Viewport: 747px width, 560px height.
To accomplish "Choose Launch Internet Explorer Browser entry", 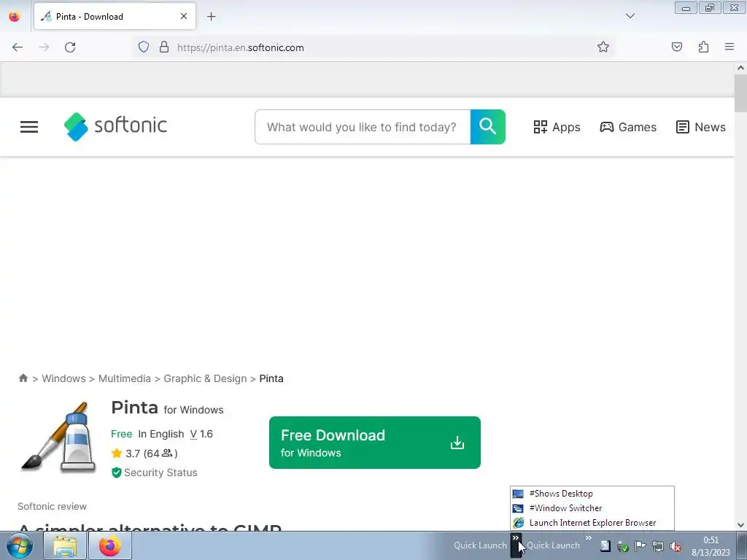I will point(592,523).
